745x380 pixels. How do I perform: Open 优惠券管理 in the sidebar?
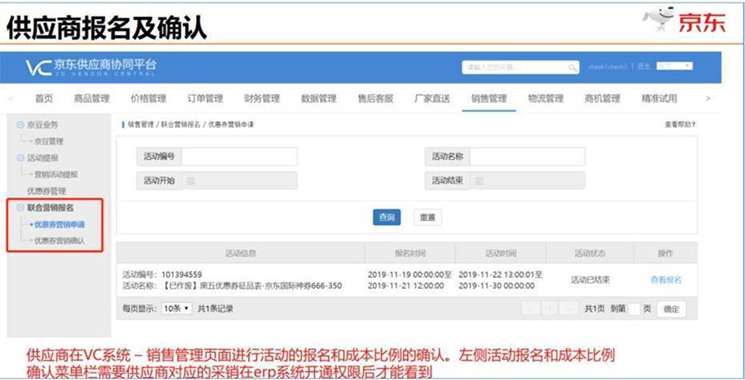47,191
